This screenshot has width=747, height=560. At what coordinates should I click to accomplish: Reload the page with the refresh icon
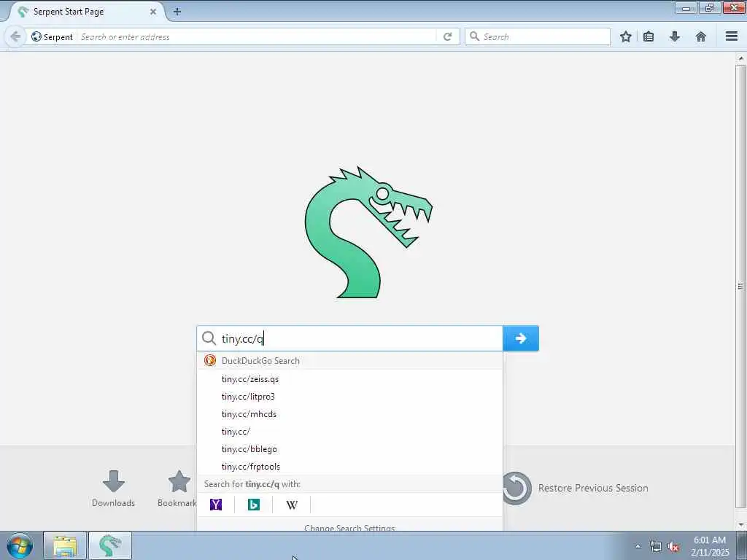point(447,36)
